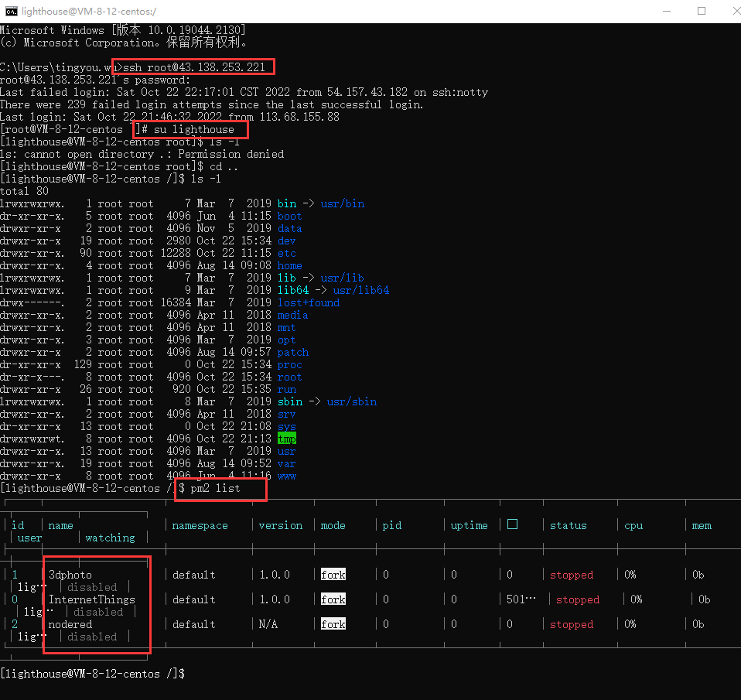Click the 'total 80' line
The width and height of the screenshot is (741, 700).
click(24, 191)
